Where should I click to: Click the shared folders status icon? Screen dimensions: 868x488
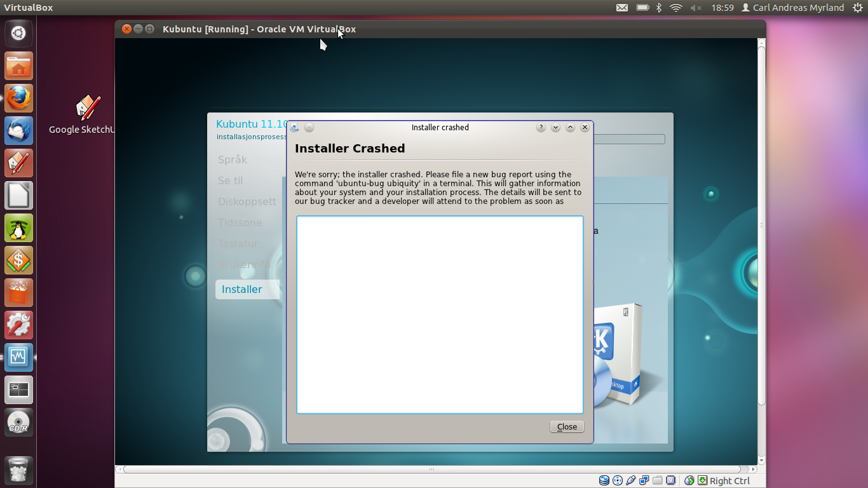[657, 480]
